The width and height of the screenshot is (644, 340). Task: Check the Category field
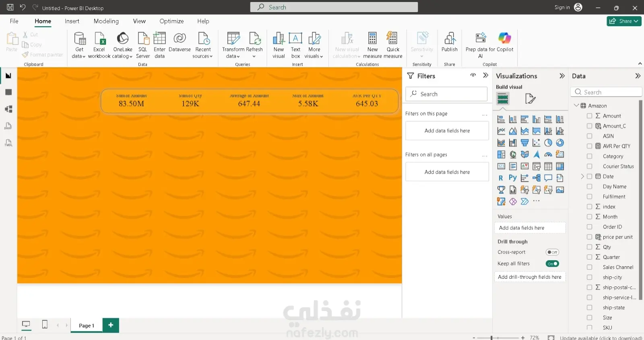589,156
